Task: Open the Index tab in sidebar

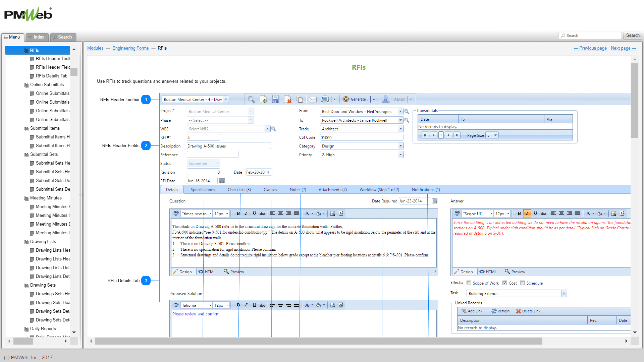Action: [x=37, y=37]
